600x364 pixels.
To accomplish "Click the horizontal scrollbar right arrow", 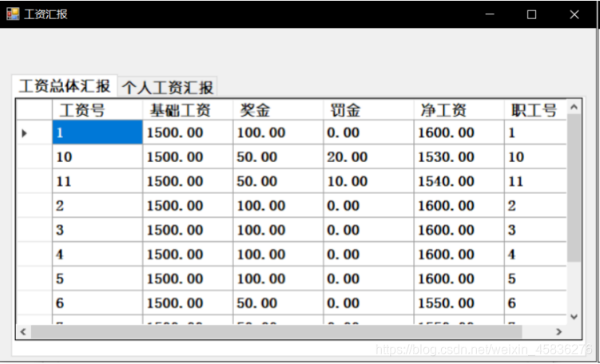I will pos(558,331).
